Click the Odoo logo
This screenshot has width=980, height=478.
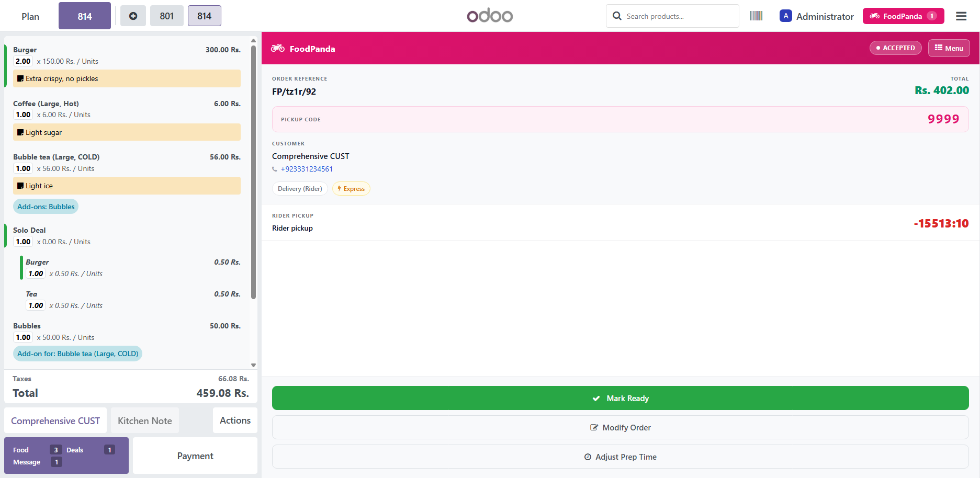point(490,15)
